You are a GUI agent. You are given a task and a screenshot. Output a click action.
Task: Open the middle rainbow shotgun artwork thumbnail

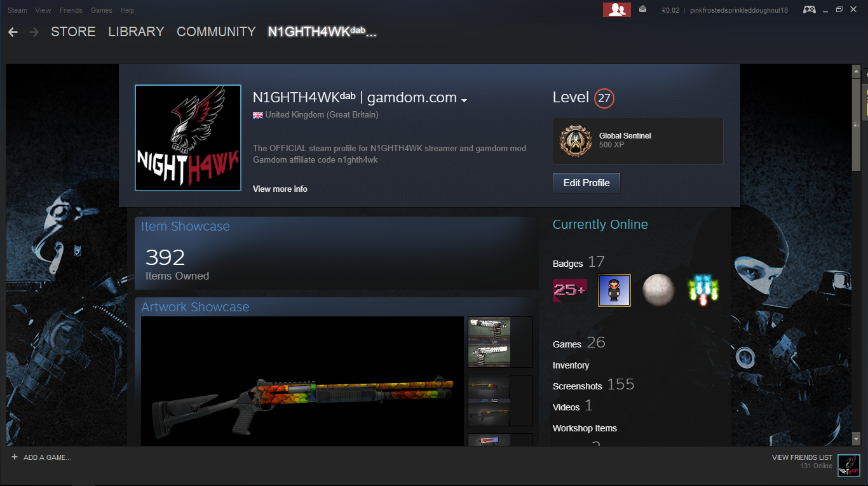tap(499, 401)
